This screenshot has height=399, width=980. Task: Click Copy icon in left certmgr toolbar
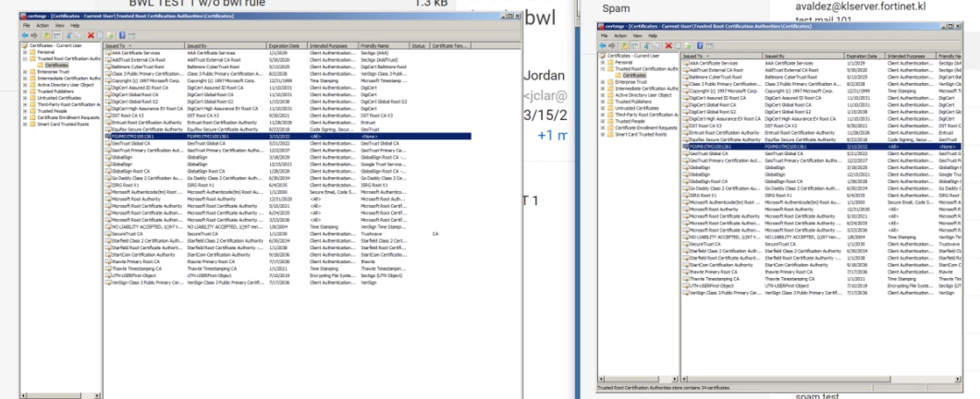pyautogui.click(x=79, y=36)
